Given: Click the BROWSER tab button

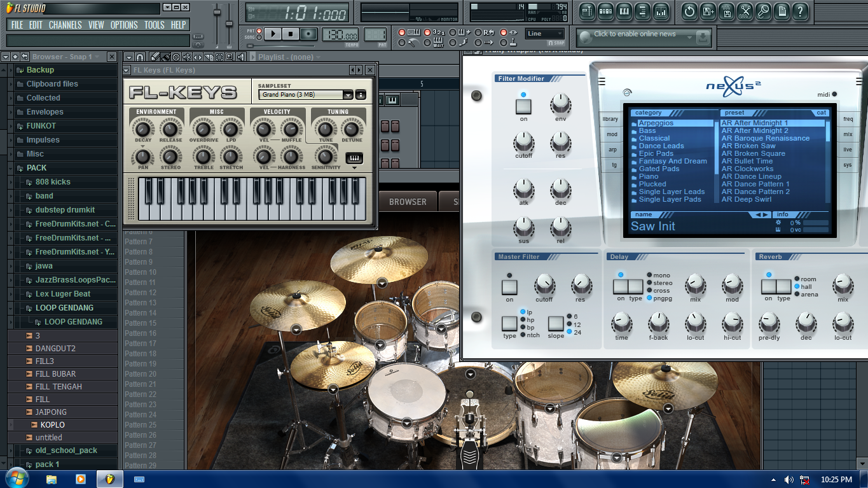Looking at the screenshot, I should [x=408, y=202].
